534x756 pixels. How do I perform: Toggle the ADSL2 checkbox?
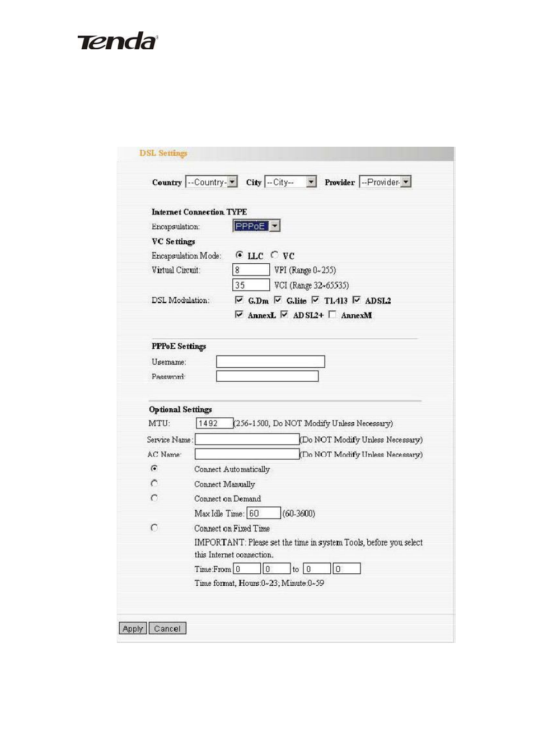point(357,300)
